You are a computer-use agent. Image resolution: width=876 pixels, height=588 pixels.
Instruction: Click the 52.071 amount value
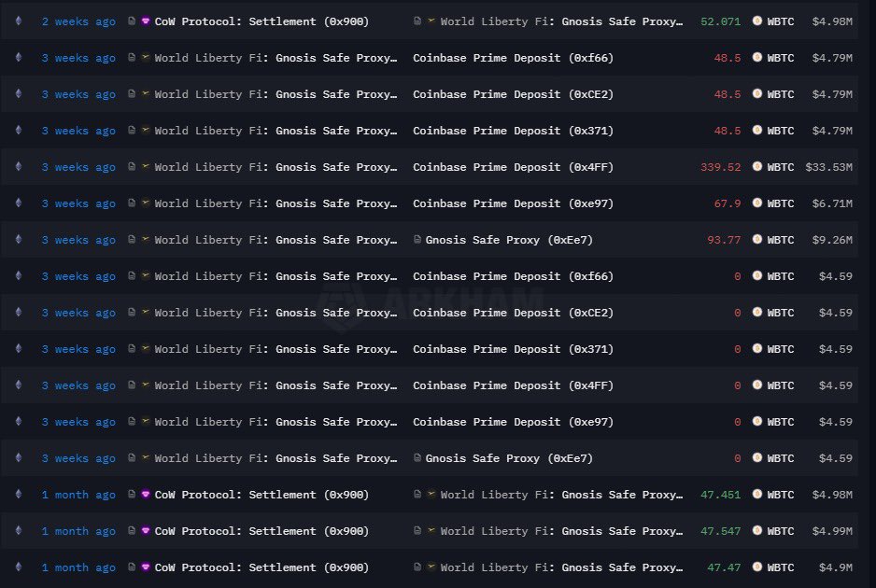[720, 21]
